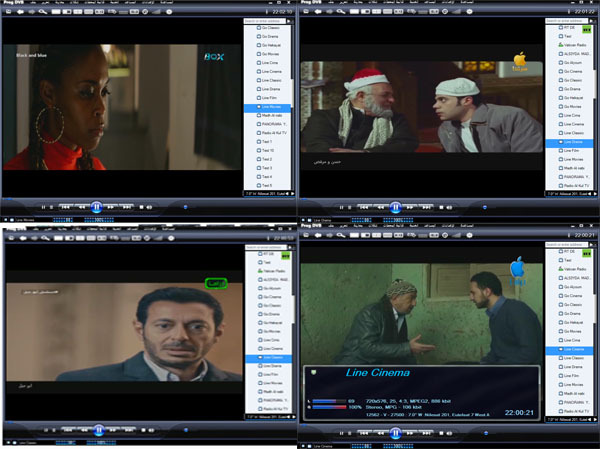The image size is (600, 449).
Task: Fast forward playback in Line Drama window
Action: [410, 207]
